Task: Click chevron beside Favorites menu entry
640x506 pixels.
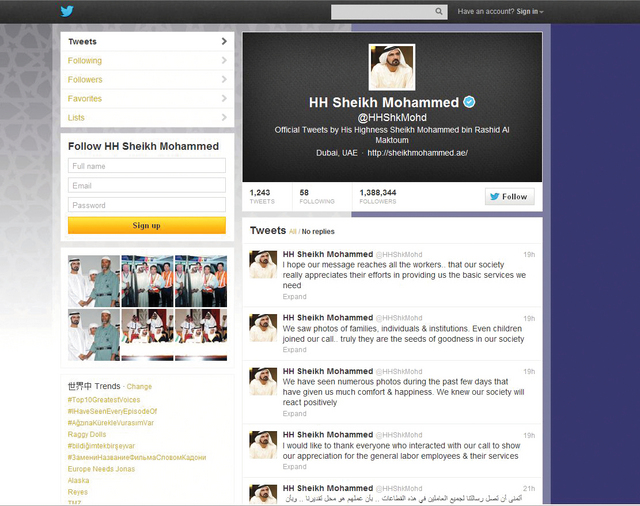Action: click(x=224, y=98)
